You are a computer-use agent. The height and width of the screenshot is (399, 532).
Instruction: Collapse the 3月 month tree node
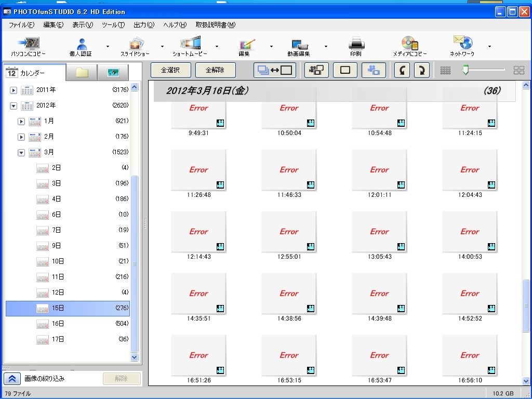pyautogui.click(x=21, y=152)
